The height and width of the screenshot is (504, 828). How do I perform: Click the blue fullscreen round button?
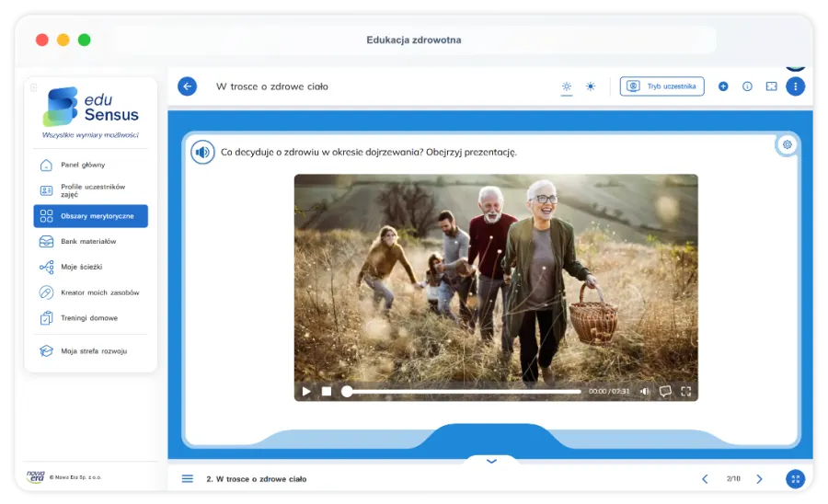(795, 478)
